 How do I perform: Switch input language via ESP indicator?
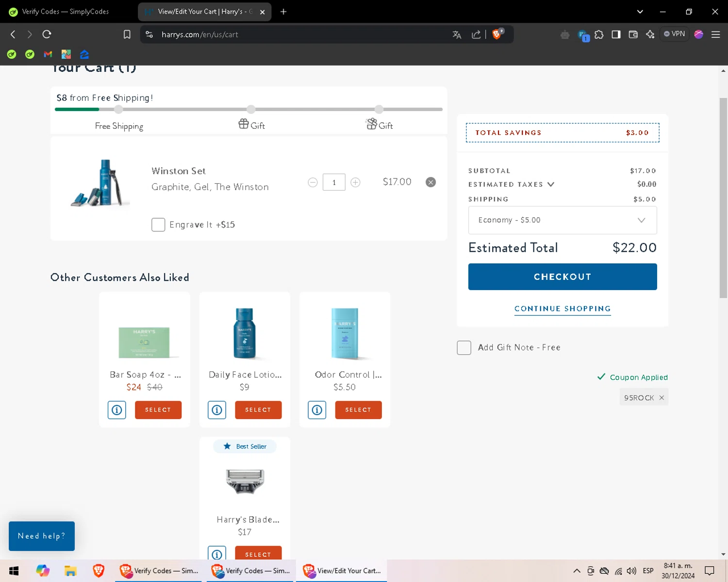[648, 571]
